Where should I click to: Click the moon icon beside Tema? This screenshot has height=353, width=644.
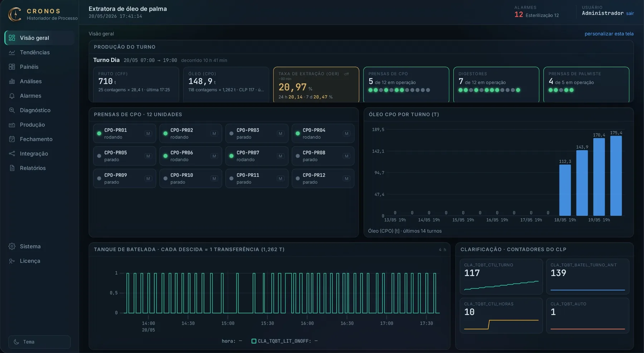pos(16,342)
